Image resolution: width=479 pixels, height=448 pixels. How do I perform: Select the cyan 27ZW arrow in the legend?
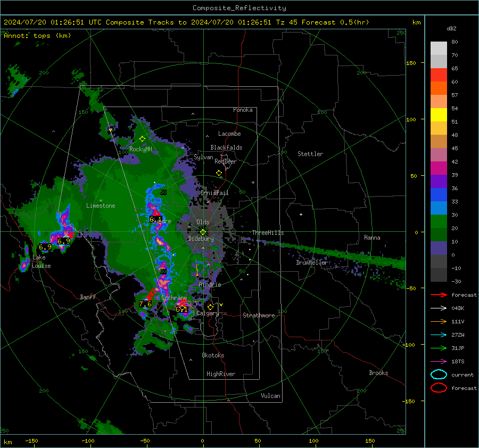point(439,335)
